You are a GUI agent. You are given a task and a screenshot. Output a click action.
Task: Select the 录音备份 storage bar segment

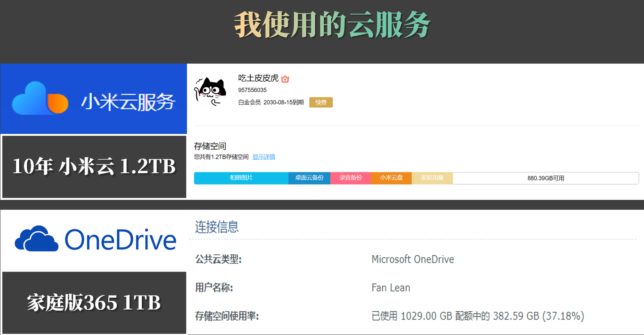point(351,178)
